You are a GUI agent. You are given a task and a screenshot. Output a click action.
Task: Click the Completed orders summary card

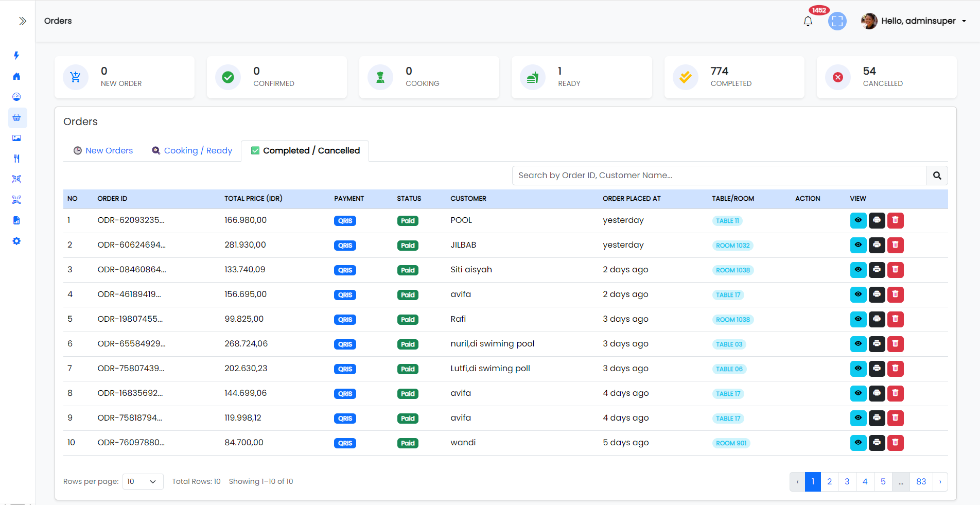coord(734,77)
